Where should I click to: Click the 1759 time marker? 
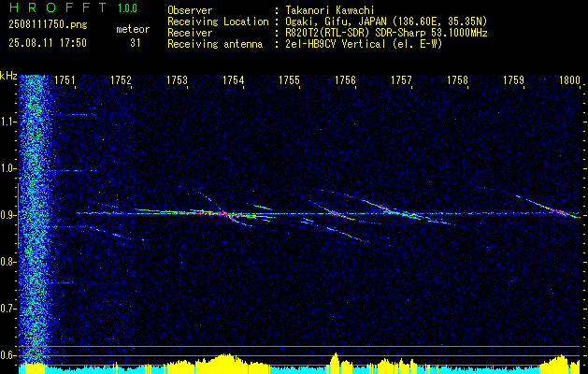tap(514, 80)
